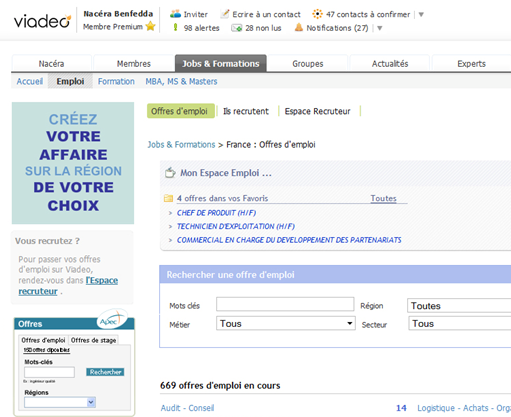Image resolution: width=511 pixels, height=417 pixels.
Task: Open the Espace Recruteur tab
Action: click(317, 111)
